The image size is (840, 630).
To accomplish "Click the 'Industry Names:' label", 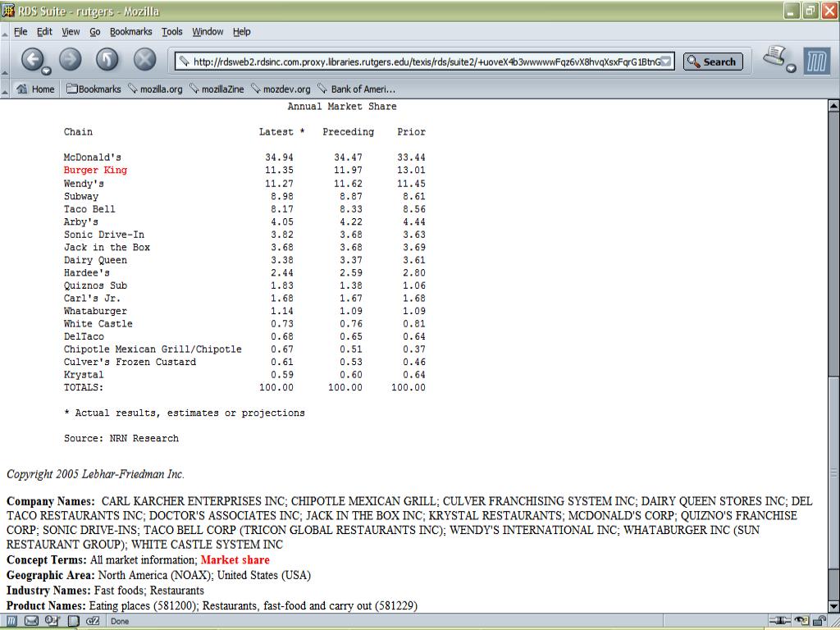I will 48,591.
